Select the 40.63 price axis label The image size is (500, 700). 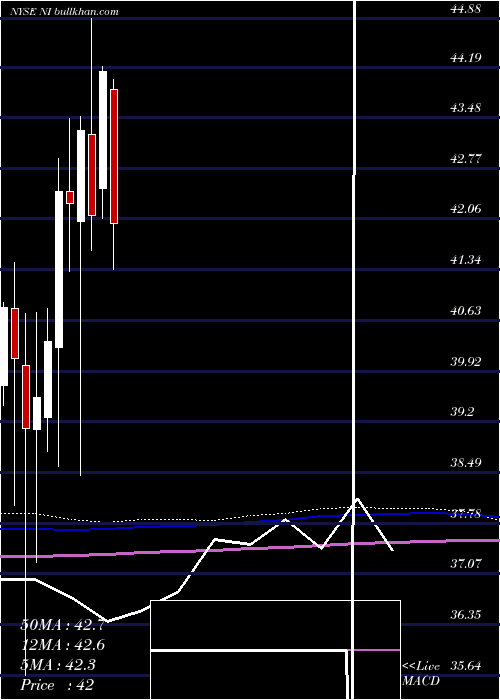pos(466,310)
